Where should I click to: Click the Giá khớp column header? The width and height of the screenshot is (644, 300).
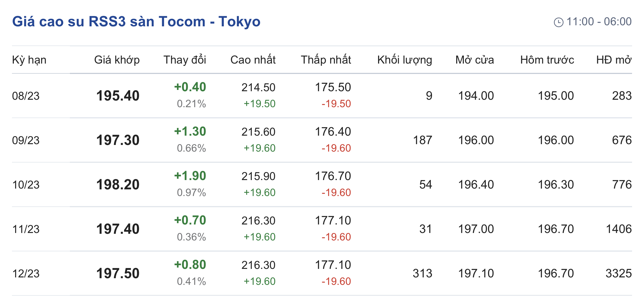(x=117, y=60)
